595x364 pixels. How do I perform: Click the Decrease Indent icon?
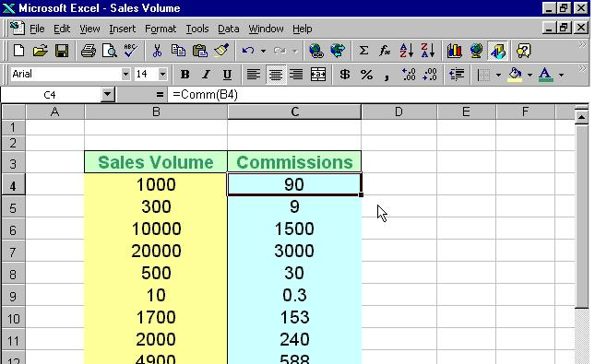pyautogui.click(x=457, y=75)
